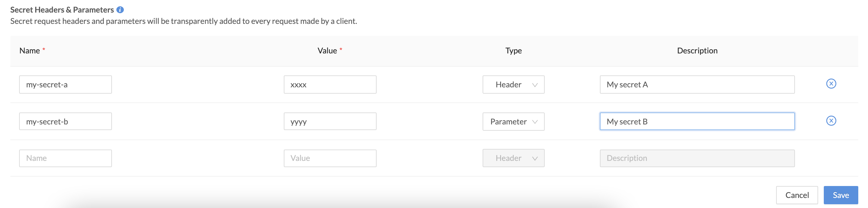Focus the value field containing xxxx
868x208 pixels.
coord(330,85)
